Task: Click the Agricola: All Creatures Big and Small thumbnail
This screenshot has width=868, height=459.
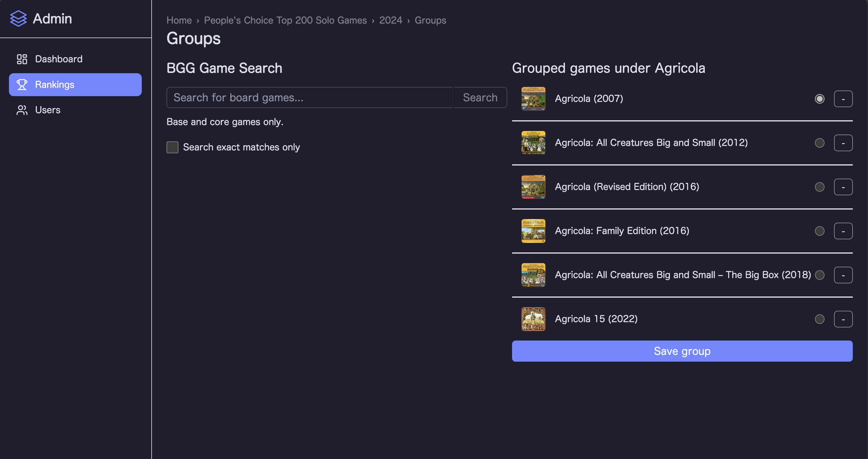Action: [x=533, y=143]
